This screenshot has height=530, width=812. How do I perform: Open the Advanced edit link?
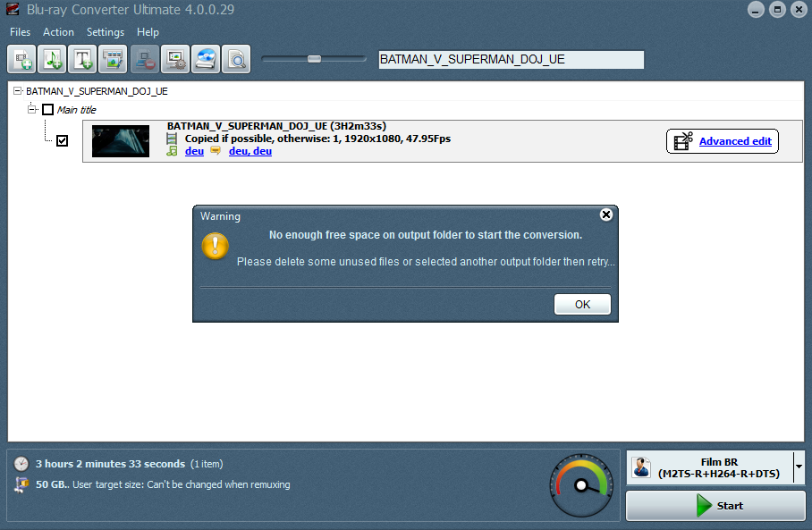[x=735, y=141]
